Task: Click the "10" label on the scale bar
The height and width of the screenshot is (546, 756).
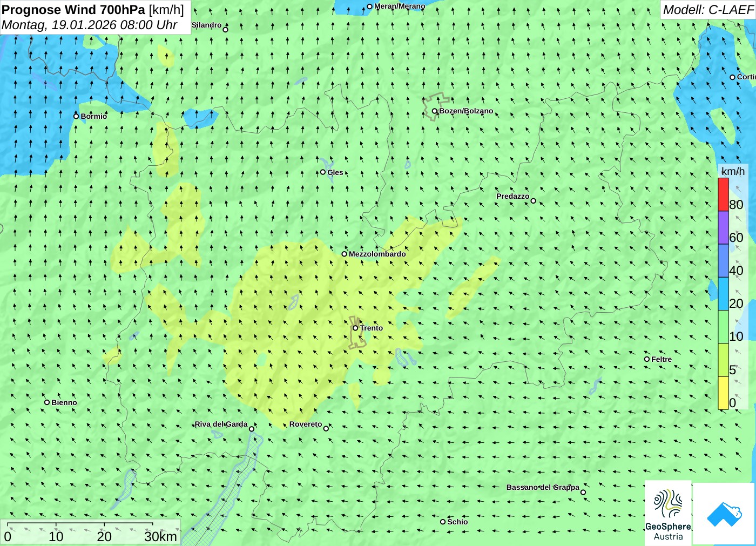Action: [x=56, y=537]
